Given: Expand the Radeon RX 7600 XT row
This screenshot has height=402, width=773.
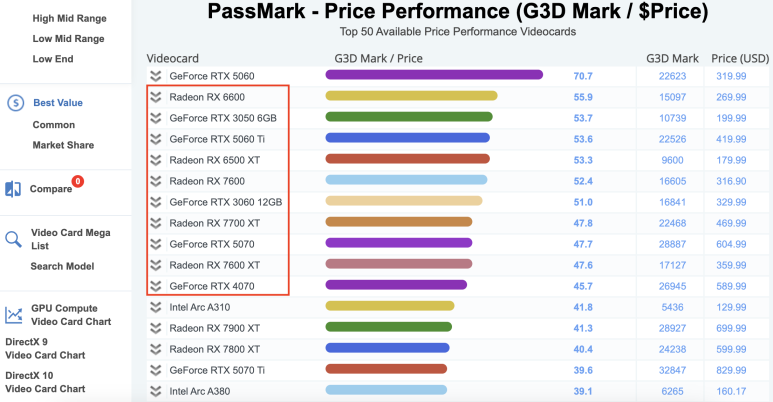Looking at the screenshot, I should coord(156,265).
